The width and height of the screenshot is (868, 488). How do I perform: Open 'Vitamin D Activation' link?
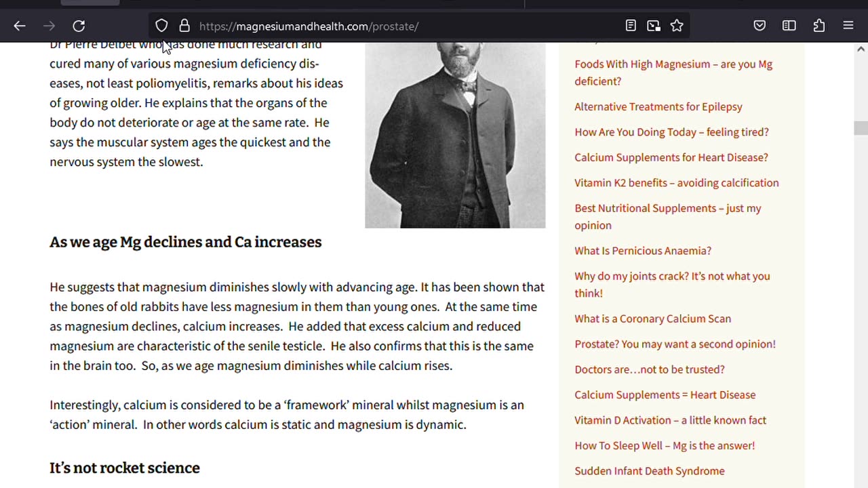coord(671,420)
